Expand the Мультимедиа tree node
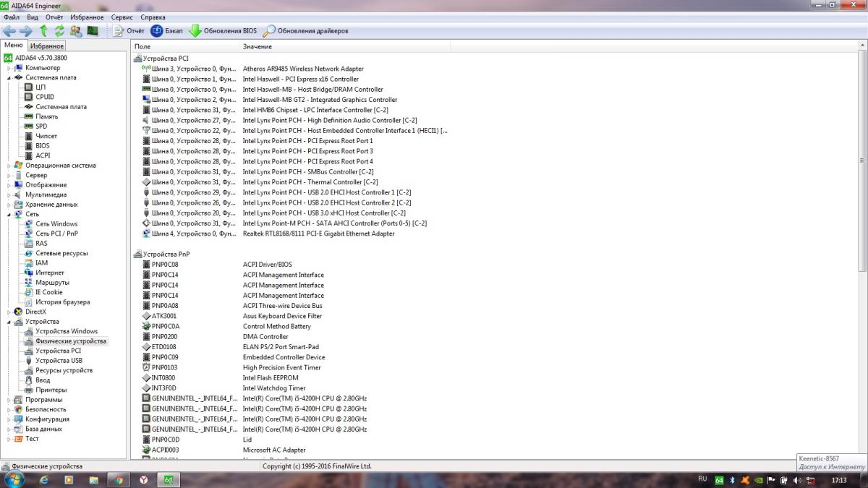 click(9, 194)
